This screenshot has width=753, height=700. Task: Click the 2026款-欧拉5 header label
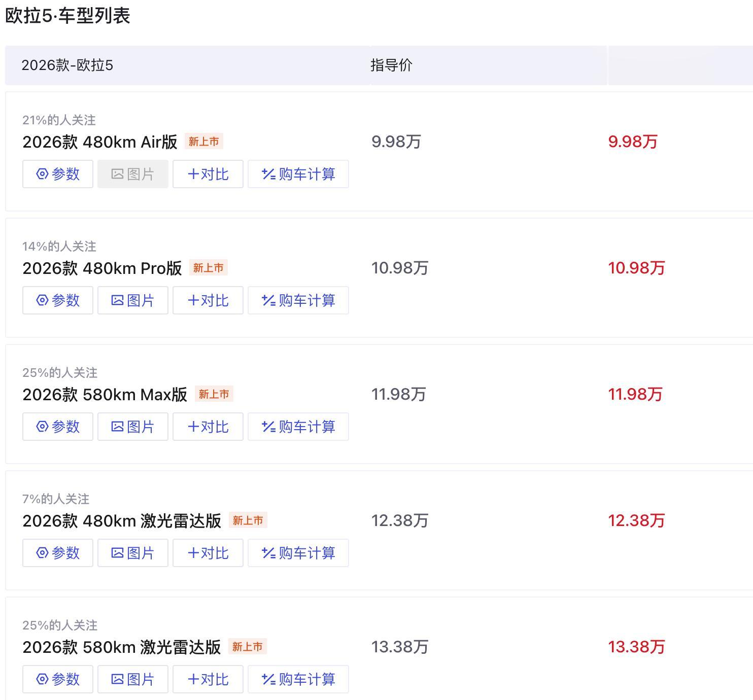tap(67, 65)
